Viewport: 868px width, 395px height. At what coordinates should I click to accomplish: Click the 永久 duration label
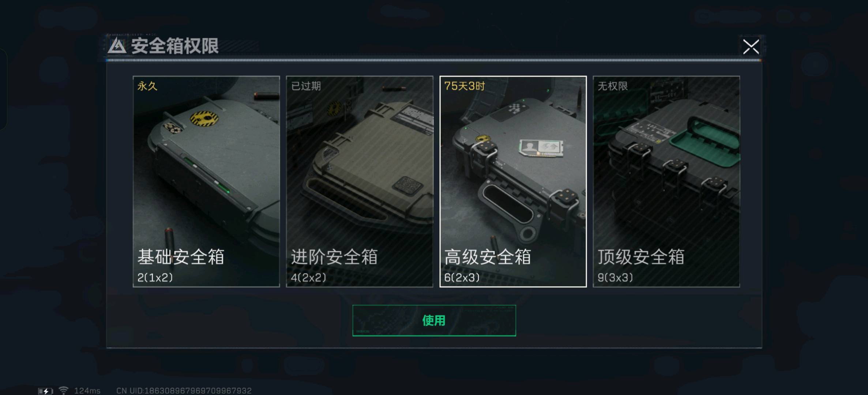tap(147, 86)
